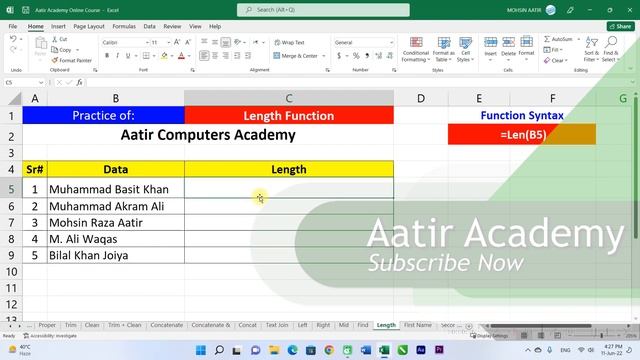Open the General number format dropdown
Image resolution: width=640 pixels, height=360 pixels.
point(391,42)
